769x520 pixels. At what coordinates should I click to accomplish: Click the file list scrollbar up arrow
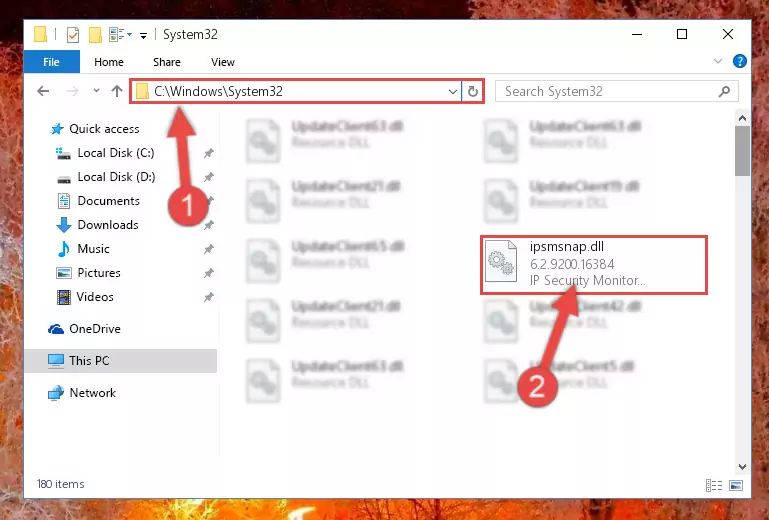(742, 118)
